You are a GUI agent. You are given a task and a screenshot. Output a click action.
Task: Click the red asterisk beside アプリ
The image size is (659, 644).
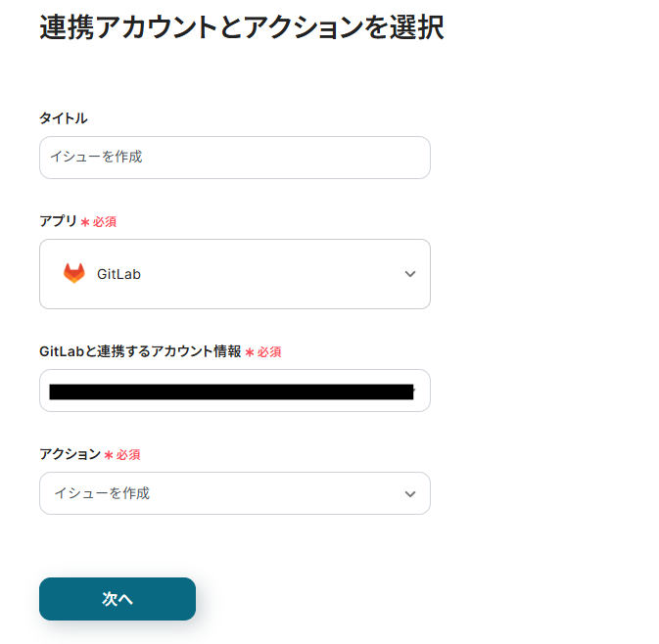[x=85, y=222]
